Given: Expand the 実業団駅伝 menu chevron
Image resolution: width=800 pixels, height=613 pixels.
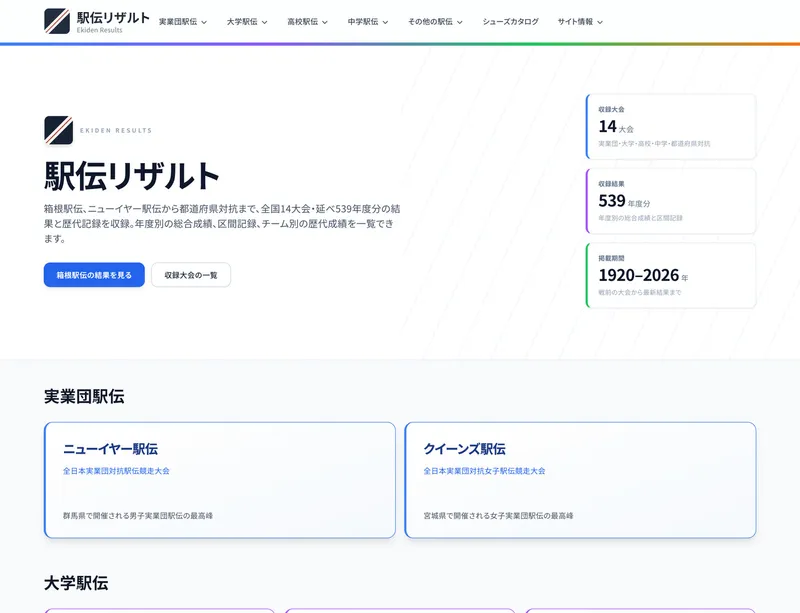Looking at the screenshot, I should pos(204,22).
